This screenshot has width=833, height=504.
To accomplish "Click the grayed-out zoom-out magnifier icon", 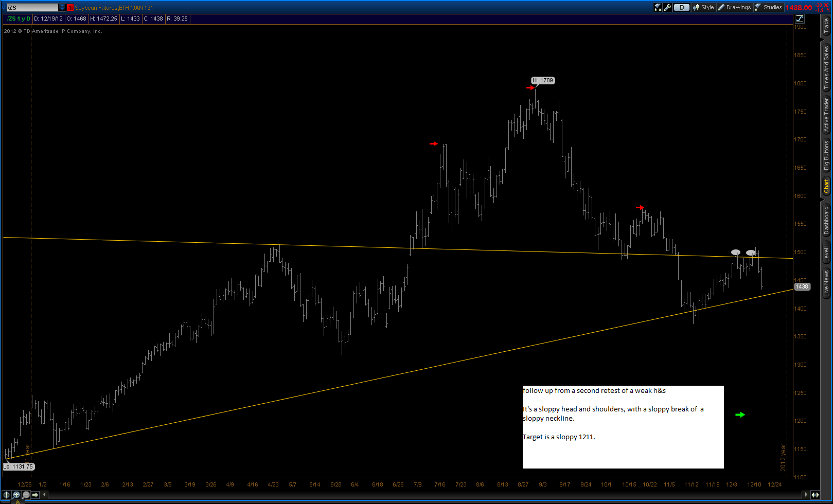I will pyautogui.click(x=25, y=495).
